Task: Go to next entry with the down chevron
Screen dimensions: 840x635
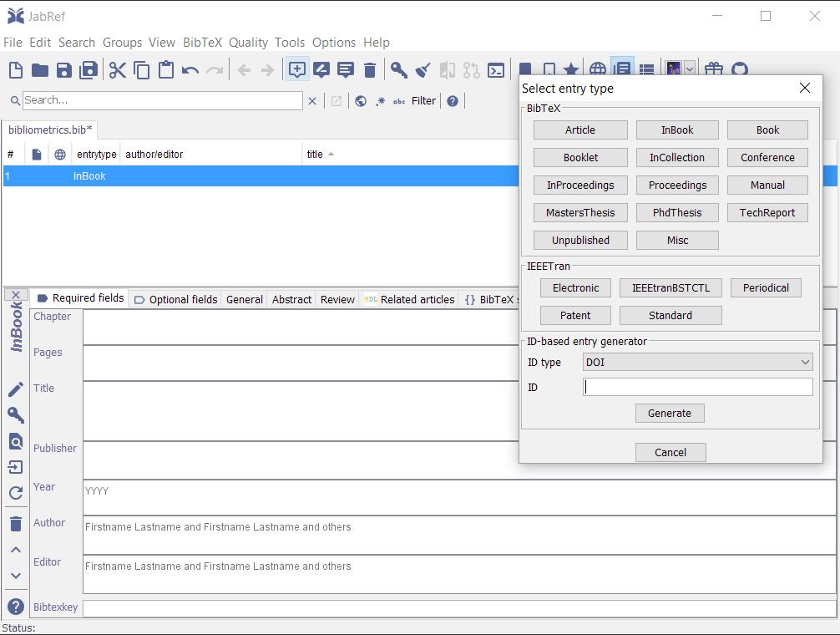Action: tap(16, 576)
